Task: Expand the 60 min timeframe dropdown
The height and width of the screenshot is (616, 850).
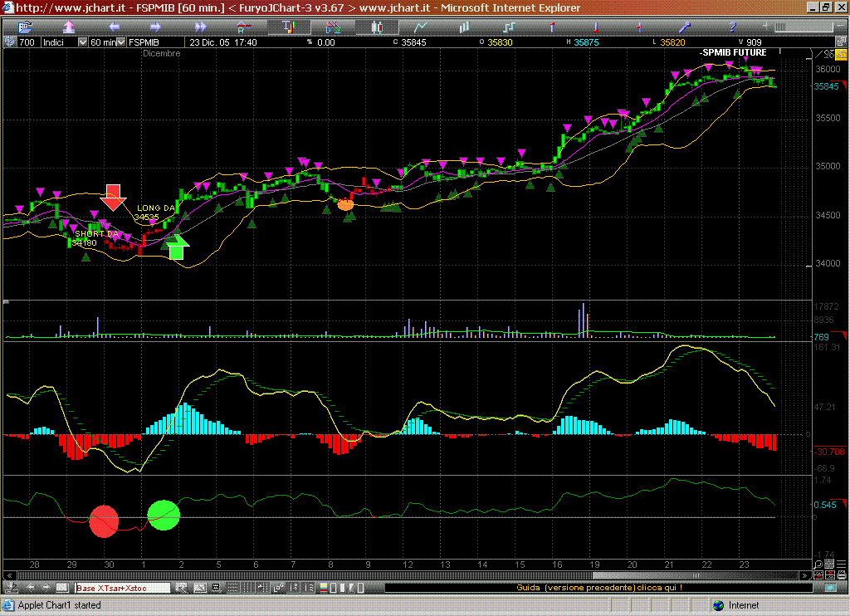Action: pos(107,42)
